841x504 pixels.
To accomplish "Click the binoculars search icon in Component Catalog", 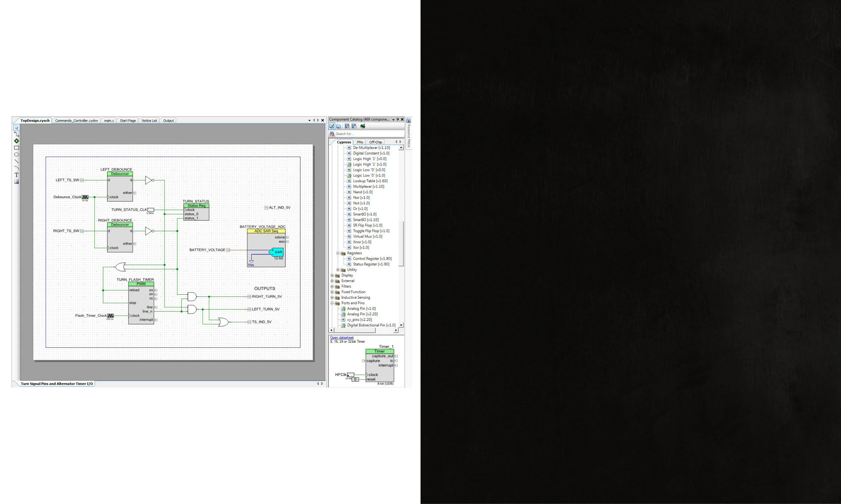I will 332,134.
